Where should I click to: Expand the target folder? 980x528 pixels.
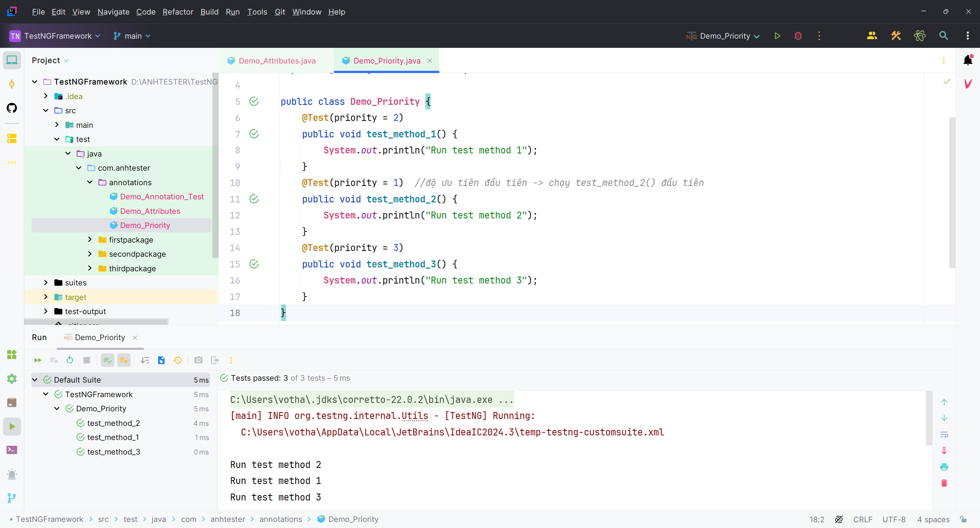tap(46, 297)
